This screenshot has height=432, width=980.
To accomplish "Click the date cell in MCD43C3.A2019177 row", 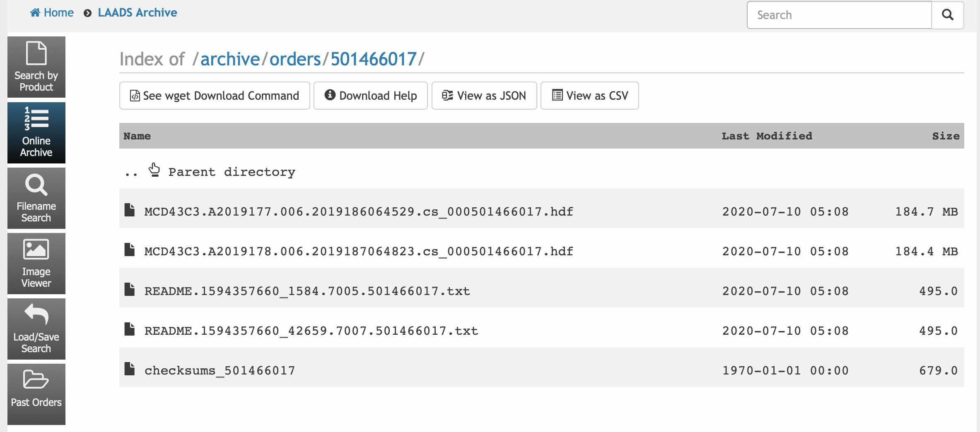I will pos(786,212).
